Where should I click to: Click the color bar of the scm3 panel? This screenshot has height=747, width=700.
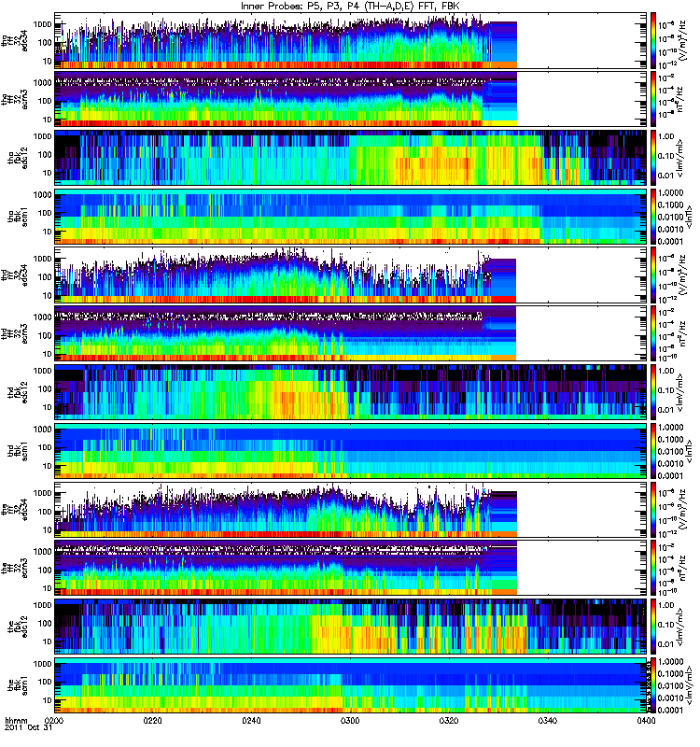(653, 568)
